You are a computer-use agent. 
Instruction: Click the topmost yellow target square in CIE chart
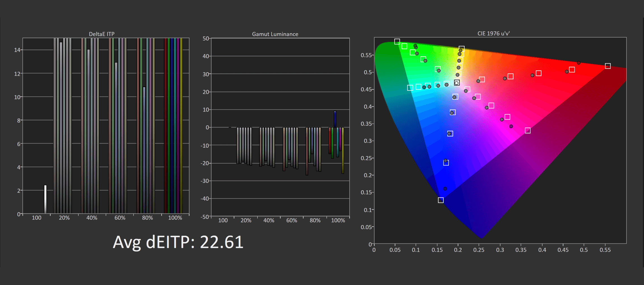(461, 49)
